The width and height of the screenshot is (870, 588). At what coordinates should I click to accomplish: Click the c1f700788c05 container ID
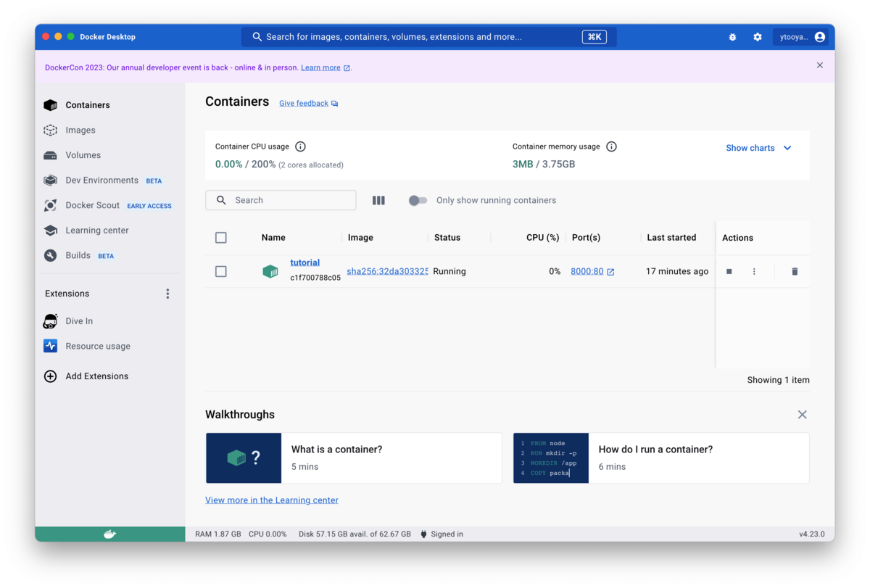point(315,278)
